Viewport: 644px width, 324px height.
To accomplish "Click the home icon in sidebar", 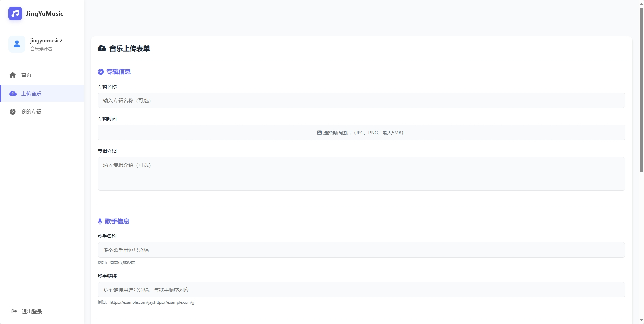I will 13,75.
